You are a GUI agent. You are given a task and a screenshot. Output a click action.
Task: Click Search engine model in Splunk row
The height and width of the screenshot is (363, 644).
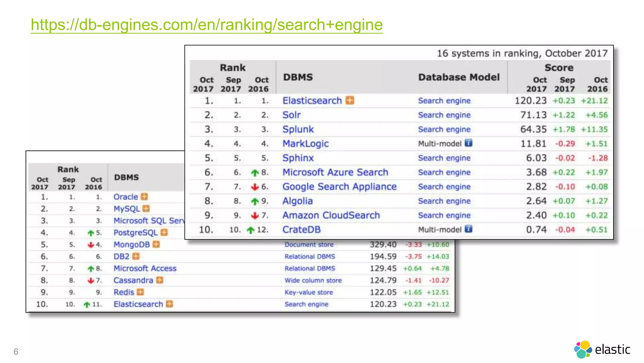click(x=444, y=129)
